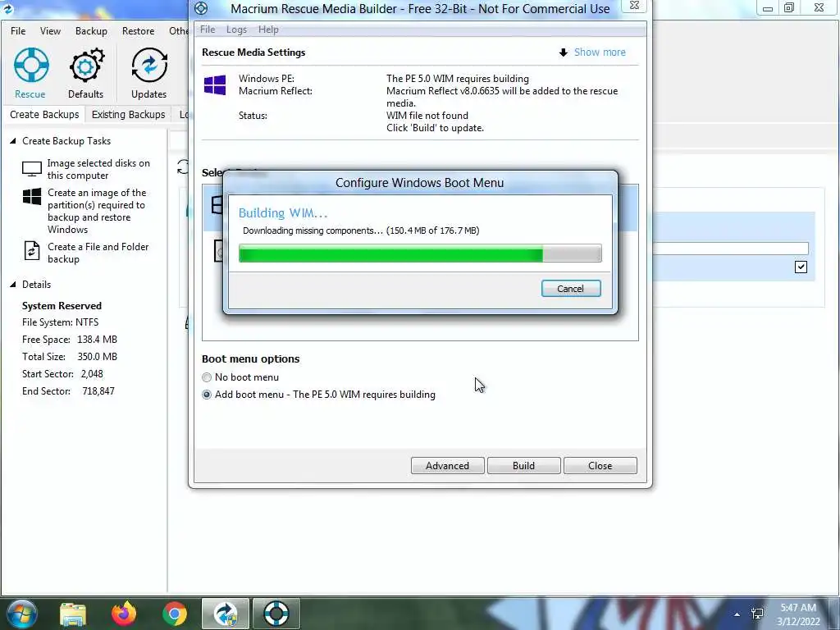Click the System Reserved heading
The image size is (840, 630).
62,306
